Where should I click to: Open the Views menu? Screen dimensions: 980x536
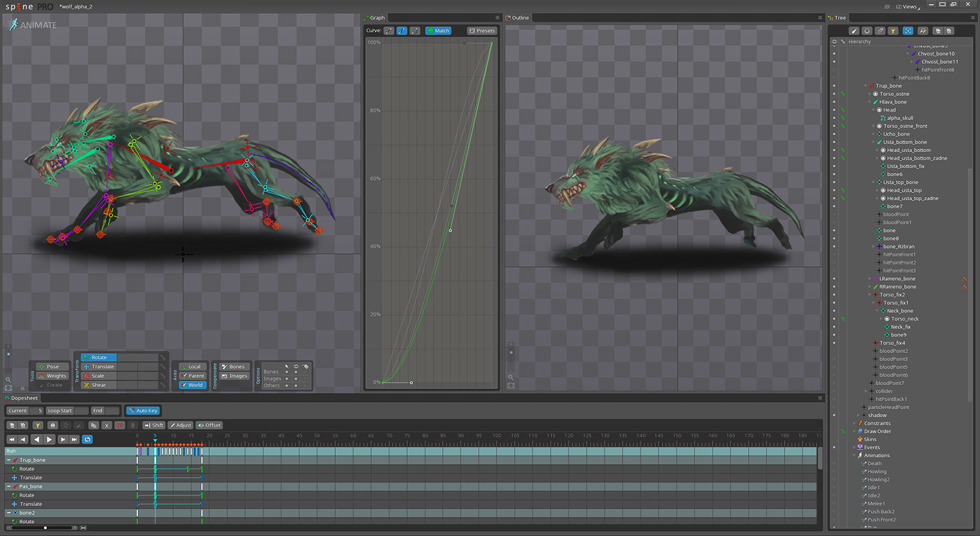click(908, 7)
